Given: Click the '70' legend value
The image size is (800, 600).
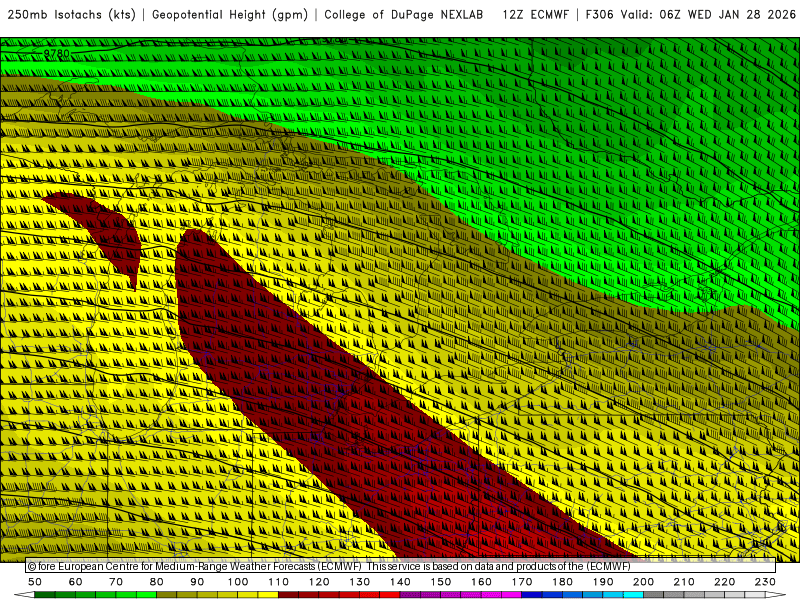Looking at the screenshot, I should (116, 582).
